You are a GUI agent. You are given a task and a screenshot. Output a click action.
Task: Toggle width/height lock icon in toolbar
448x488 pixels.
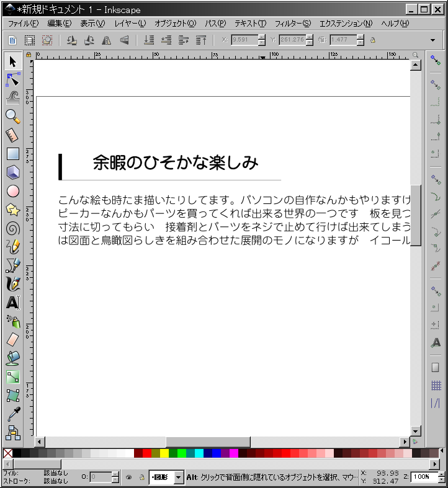click(372, 40)
